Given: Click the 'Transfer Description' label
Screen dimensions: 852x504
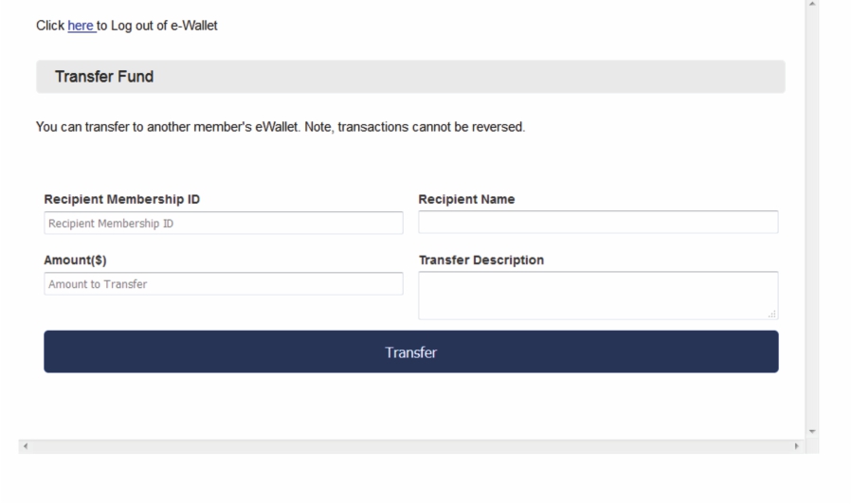Looking at the screenshot, I should [480, 260].
